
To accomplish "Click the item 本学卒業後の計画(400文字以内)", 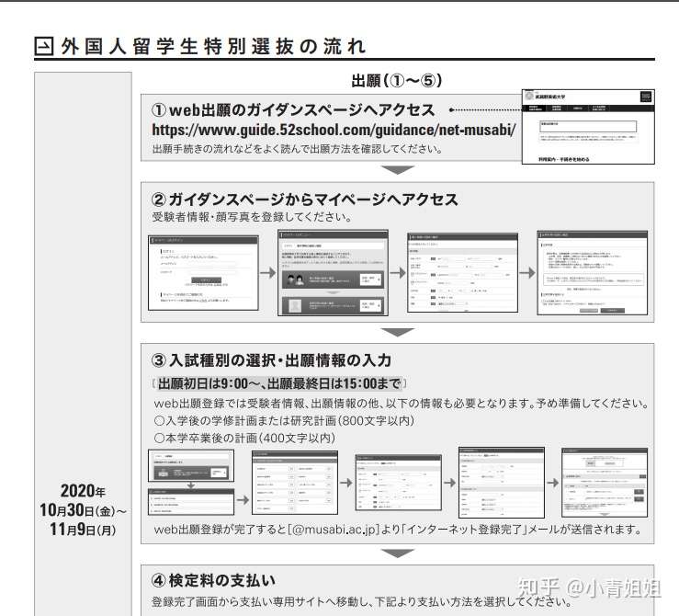I will point(244,438).
